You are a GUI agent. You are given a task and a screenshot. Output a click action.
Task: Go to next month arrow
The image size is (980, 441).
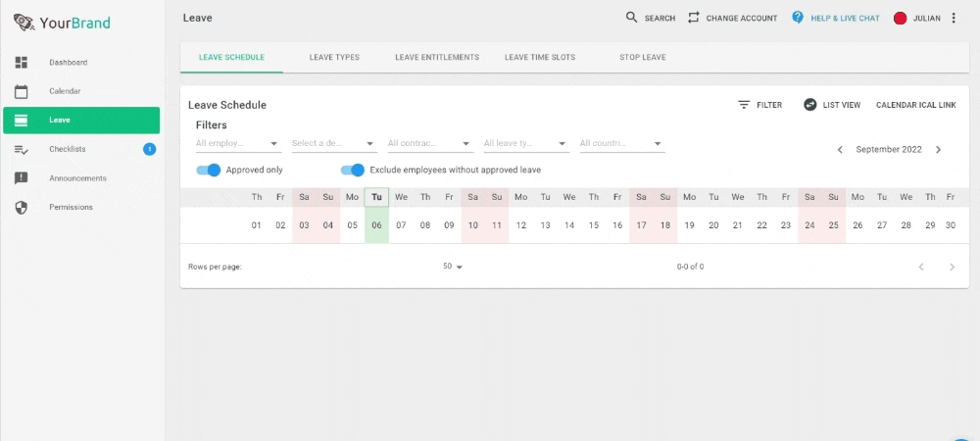pos(938,150)
